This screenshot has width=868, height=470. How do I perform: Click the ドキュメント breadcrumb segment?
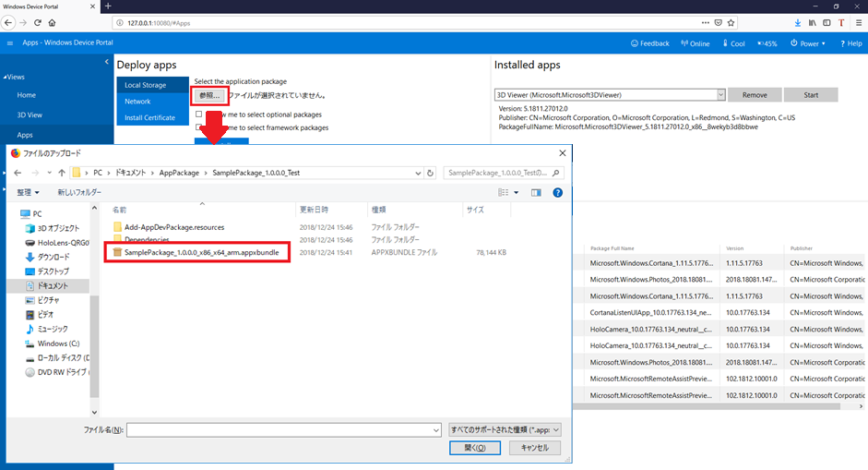(131, 173)
